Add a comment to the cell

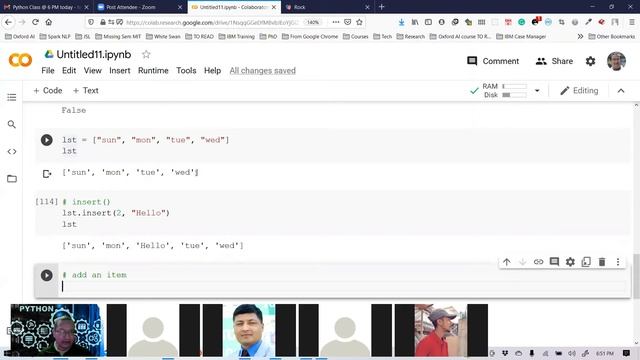pos(554,262)
